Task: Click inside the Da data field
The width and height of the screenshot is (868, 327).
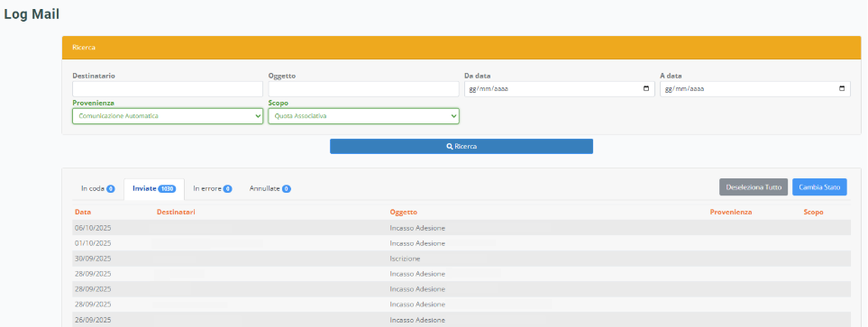Action: tap(559, 89)
